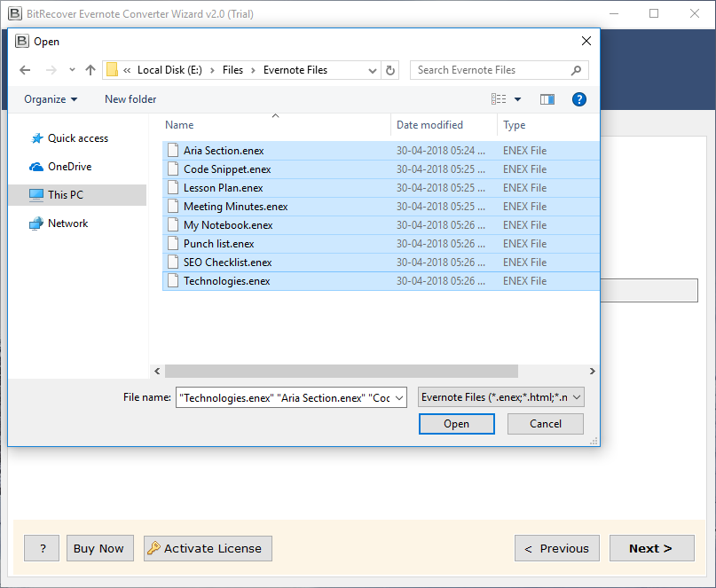Click the Activate License button
The width and height of the screenshot is (716, 588).
pyautogui.click(x=208, y=548)
